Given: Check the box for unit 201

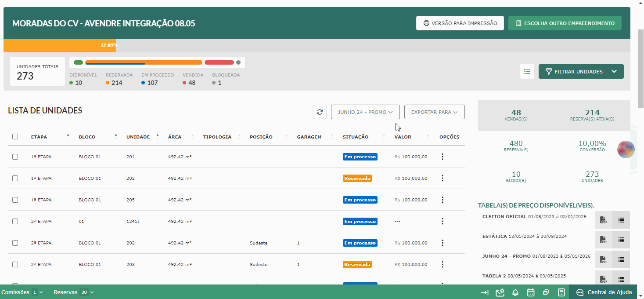Looking at the screenshot, I should pos(15,157).
